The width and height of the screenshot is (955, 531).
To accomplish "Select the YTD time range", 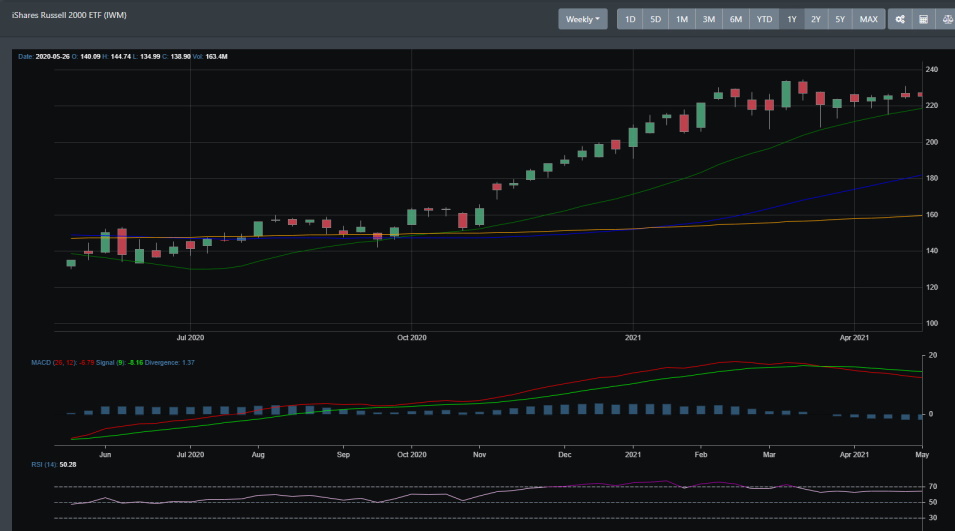I will [764, 19].
